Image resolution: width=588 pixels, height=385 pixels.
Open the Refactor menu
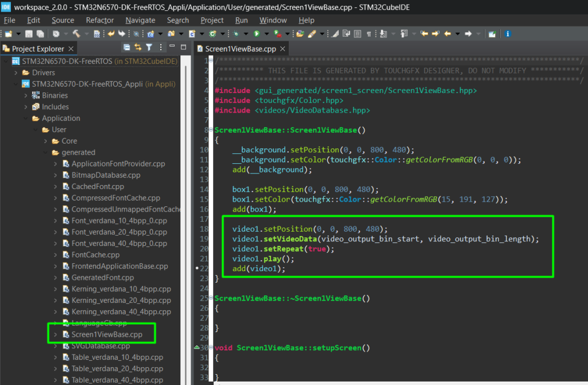99,20
